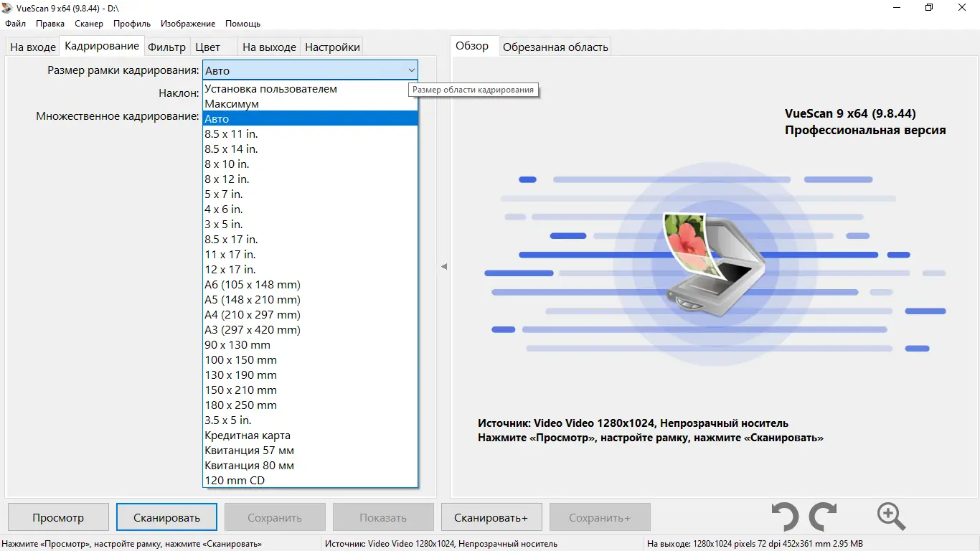Viewport: 980px width, 551px height.
Task: Pick the Авто option in list
Action: pyautogui.click(x=310, y=118)
